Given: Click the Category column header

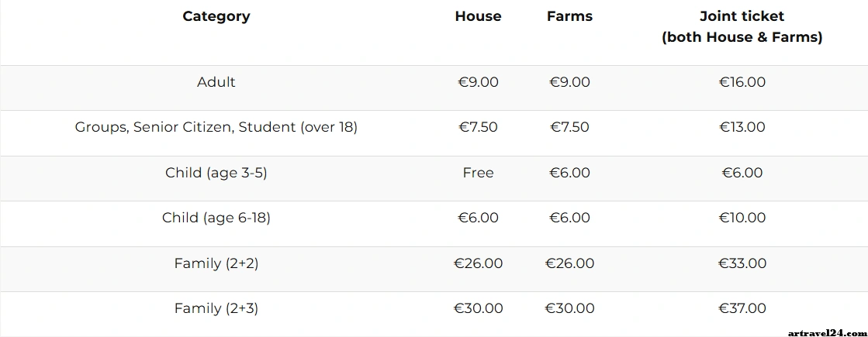Looking at the screenshot, I should [x=216, y=16].
